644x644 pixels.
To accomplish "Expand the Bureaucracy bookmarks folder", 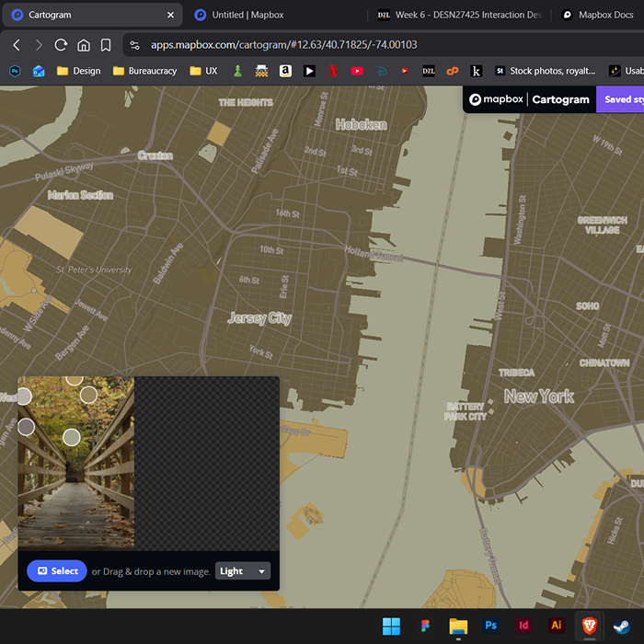I will (x=144, y=71).
